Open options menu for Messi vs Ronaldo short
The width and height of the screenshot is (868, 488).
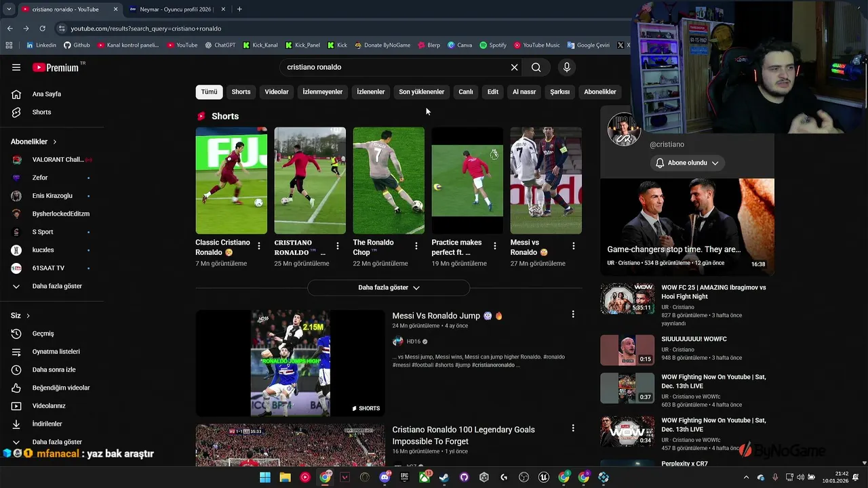[x=573, y=246]
